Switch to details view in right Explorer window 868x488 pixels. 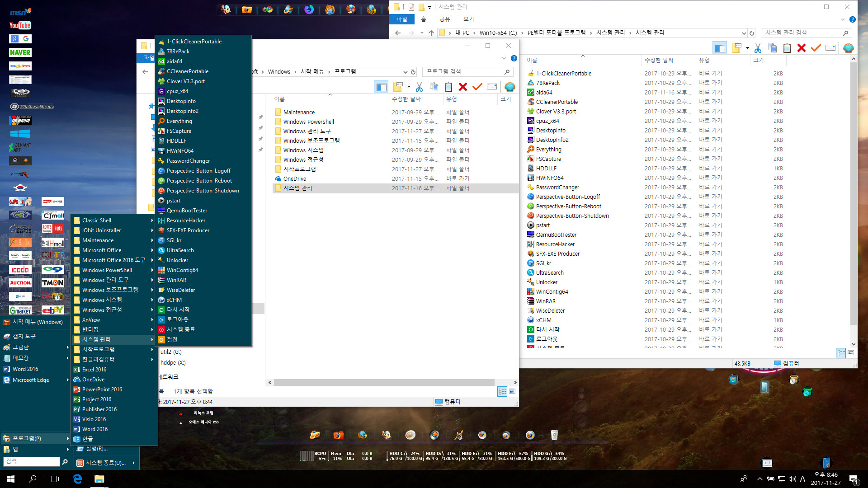pyautogui.click(x=841, y=353)
